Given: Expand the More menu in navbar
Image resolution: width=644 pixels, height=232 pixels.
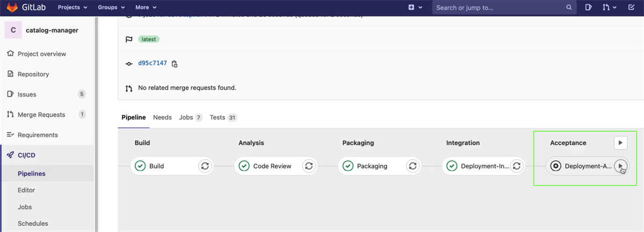Looking at the screenshot, I should click(x=146, y=8).
